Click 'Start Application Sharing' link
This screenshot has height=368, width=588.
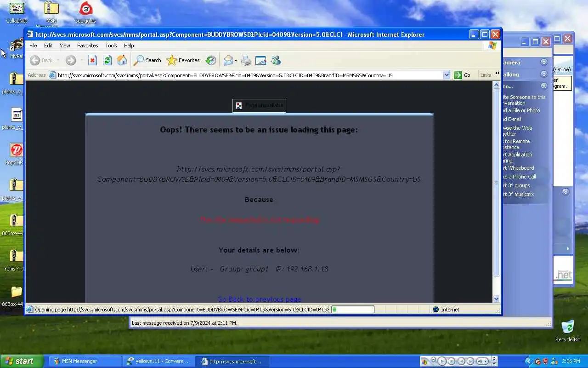pyautogui.click(x=518, y=157)
